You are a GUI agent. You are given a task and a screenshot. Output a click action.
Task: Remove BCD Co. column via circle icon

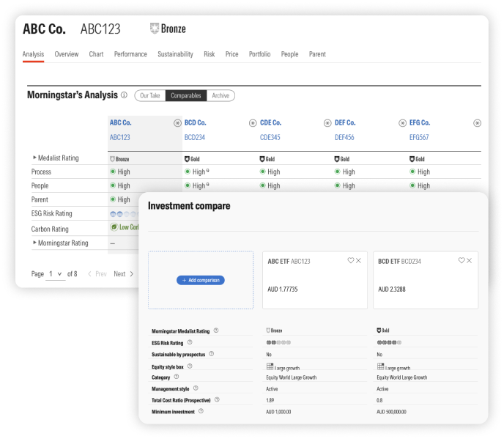(x=253, y=123)
